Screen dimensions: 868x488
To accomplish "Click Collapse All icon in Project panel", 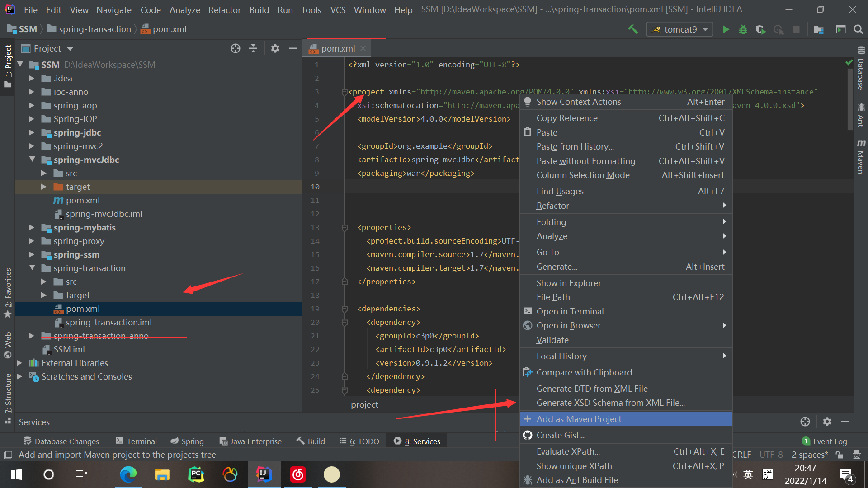I will pyautogui.click(x=253, y=48).
